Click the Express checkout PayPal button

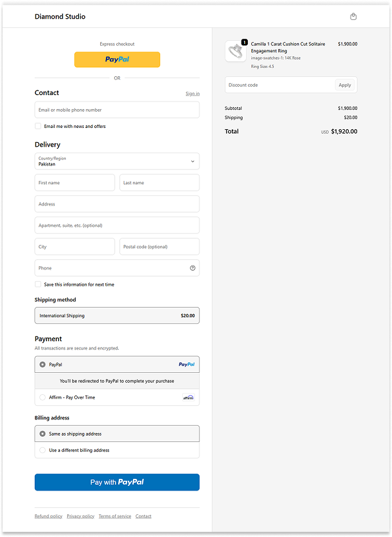coord(117,59)
